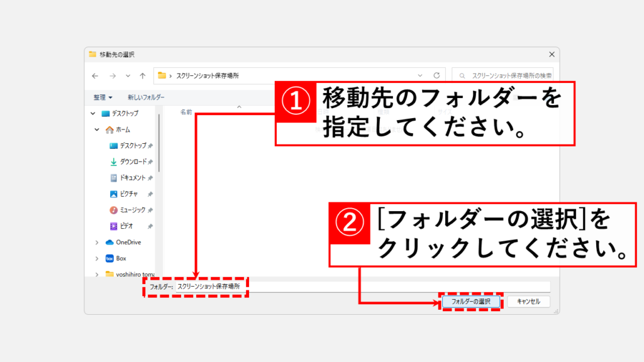Go forward with the right arrow button
Viewport: 644px width, 362px height.
click(112, 76)
